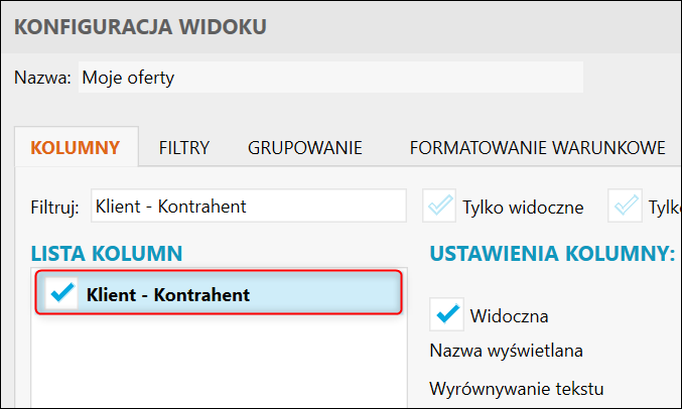Click the Tylko widoczne label text

522,208
